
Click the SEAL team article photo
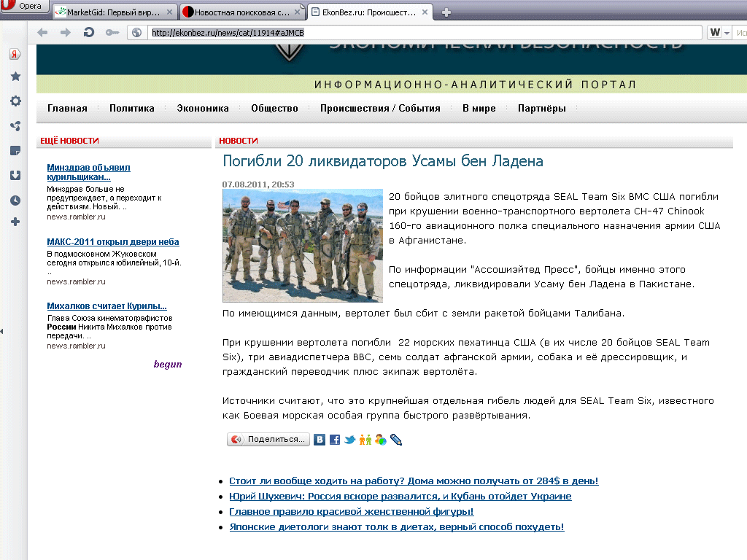point(303,246)
